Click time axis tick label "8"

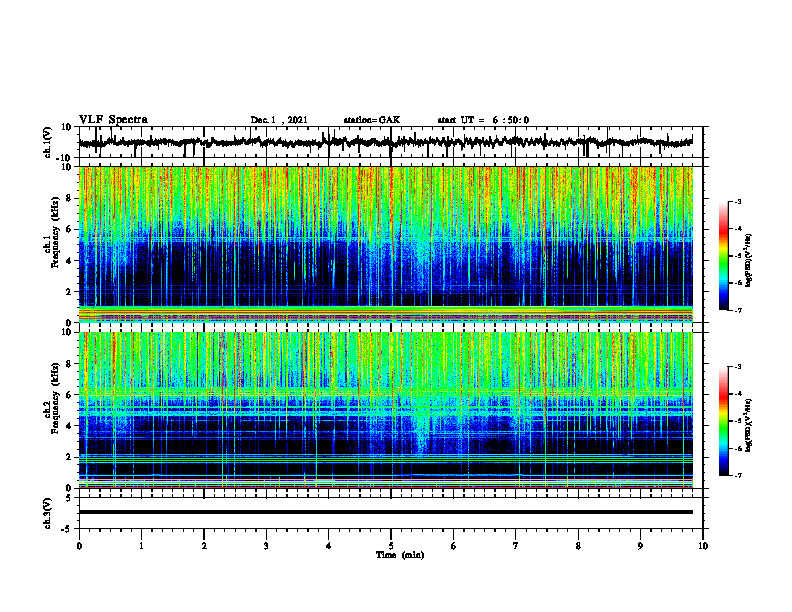[x=578, y=546]
